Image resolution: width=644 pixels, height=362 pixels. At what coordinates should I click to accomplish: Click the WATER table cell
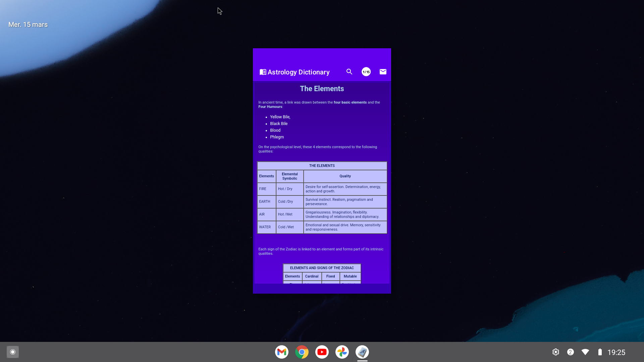coord(267,227)
